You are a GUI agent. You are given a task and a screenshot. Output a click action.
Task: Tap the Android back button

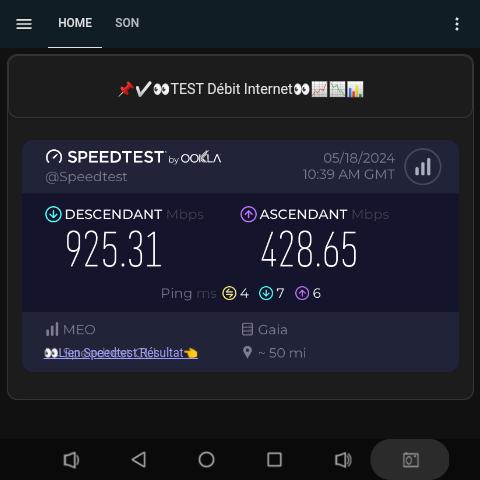coord(139,460)
